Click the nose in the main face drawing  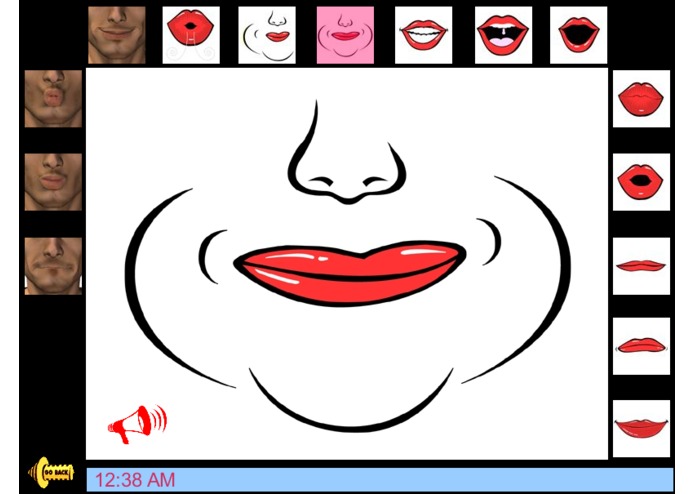pos(347,153)
